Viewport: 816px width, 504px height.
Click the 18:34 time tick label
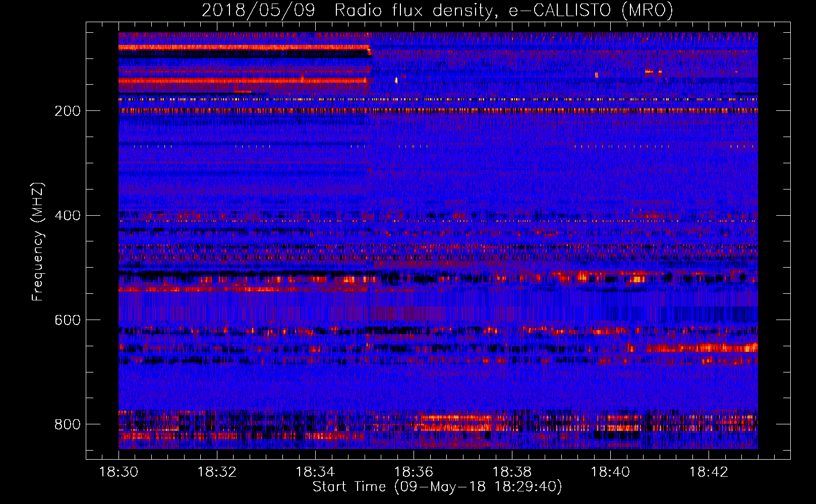tap(315, 472)
